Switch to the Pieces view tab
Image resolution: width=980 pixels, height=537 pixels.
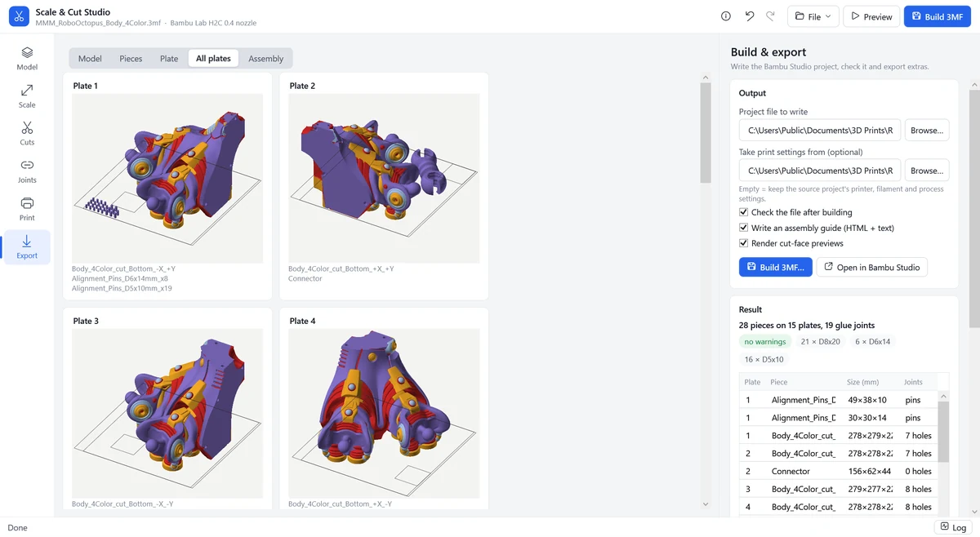tap(131, 59)
